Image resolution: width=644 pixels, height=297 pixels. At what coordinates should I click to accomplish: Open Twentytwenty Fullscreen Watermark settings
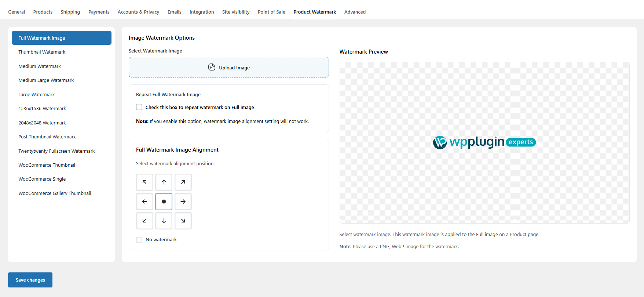[56, 151]
